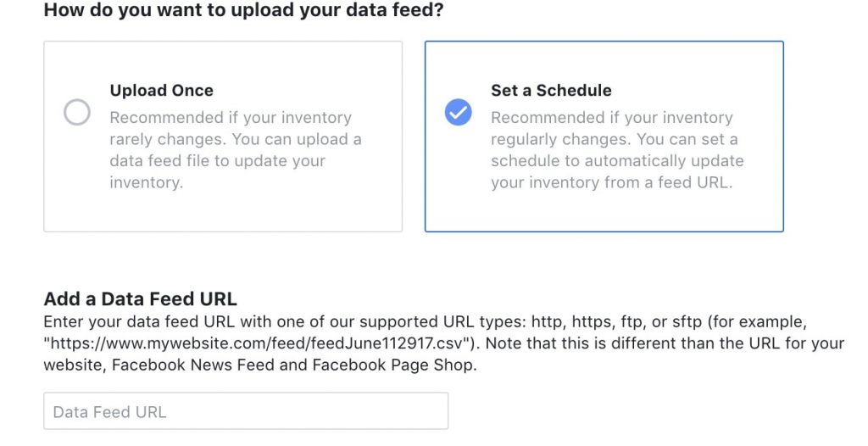Click 'Recommended if your inventory' under Upload Once
Screen dimensions: 868x446
[230, 118]
